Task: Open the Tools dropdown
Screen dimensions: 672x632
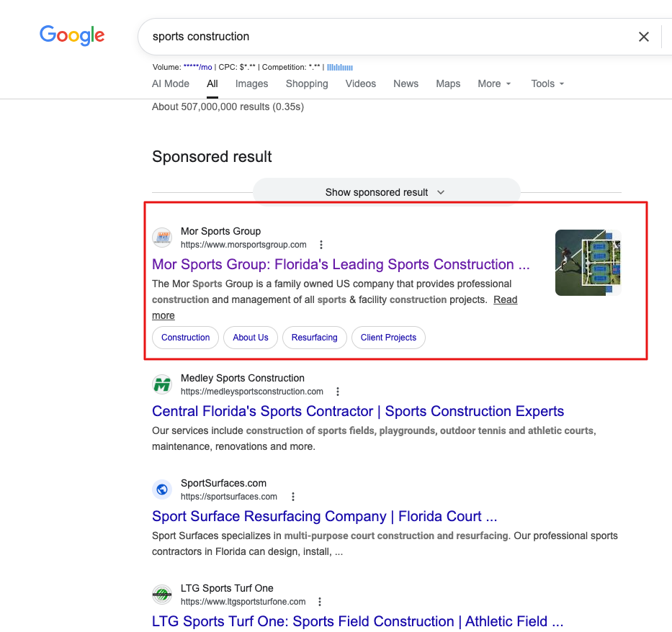Action: [x=547, y=83]
